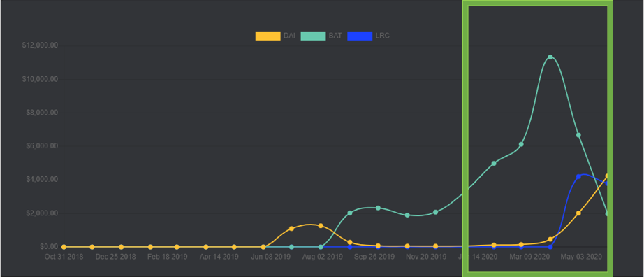Image resolution: width=644 pixels, height=277 pixels.
Task: Select DAI data point near $450 below BAT peak
Action: (x=550, y=239)
